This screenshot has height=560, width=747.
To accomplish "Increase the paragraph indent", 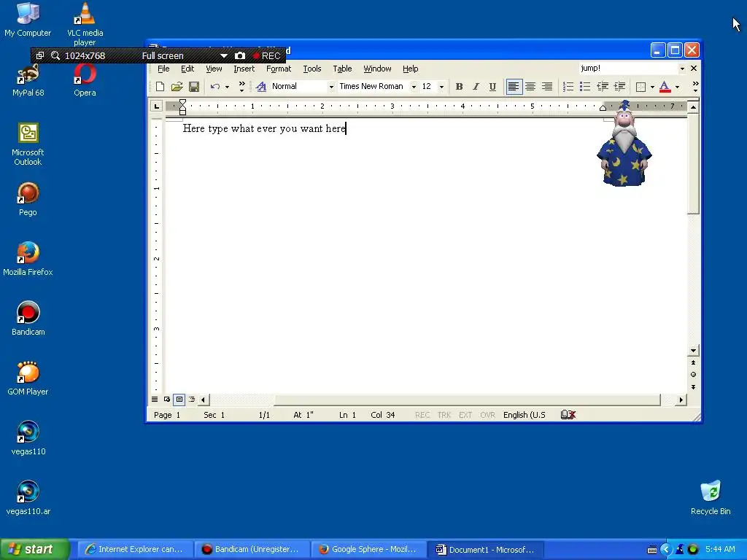I will coord(620,87).
